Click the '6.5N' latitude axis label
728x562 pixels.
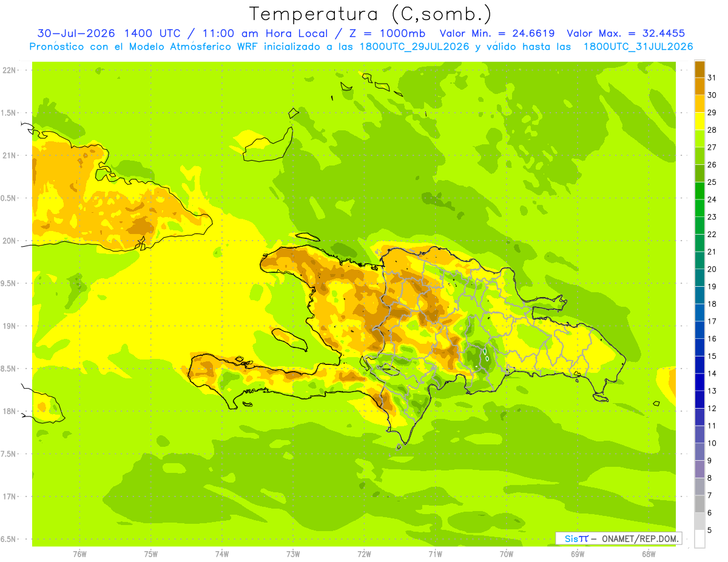[x=8, y=539]
